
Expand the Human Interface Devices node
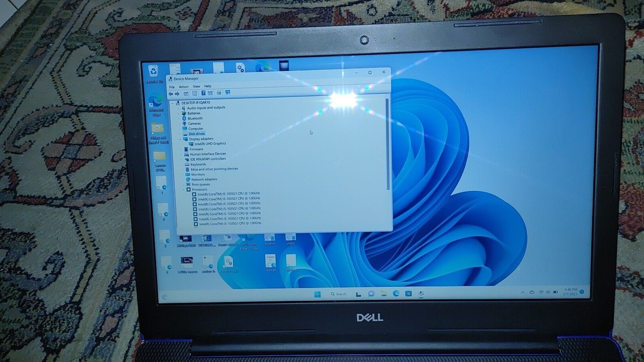coord(182,154)
